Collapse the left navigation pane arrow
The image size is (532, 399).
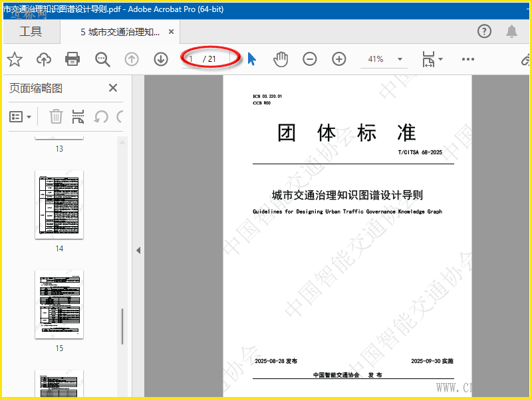(138, 251)
